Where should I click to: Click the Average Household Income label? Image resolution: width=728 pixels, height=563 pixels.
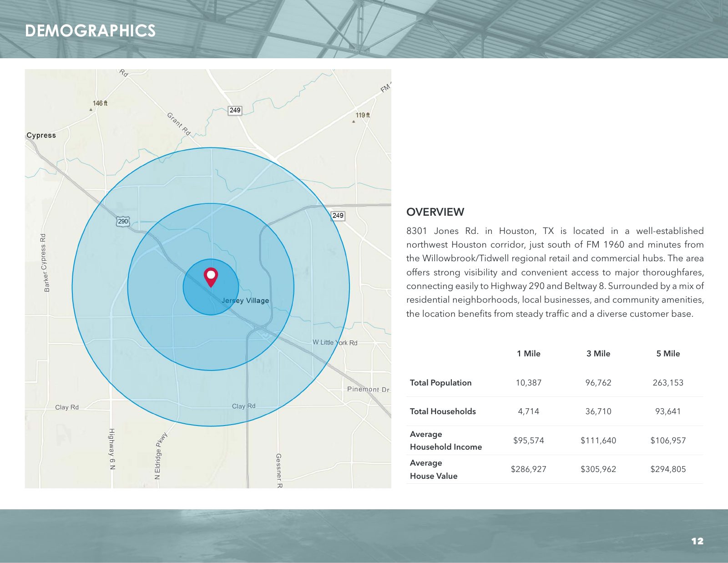446,441
